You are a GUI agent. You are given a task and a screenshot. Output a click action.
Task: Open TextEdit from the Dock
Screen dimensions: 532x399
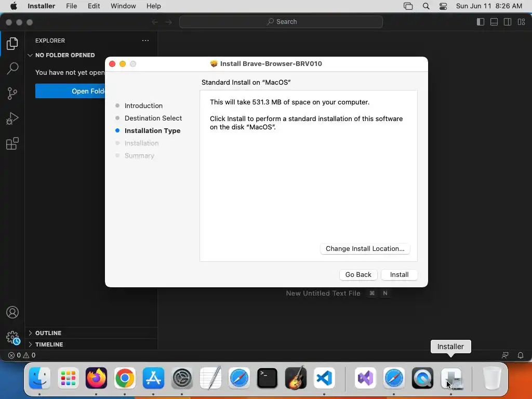[210, 378]
